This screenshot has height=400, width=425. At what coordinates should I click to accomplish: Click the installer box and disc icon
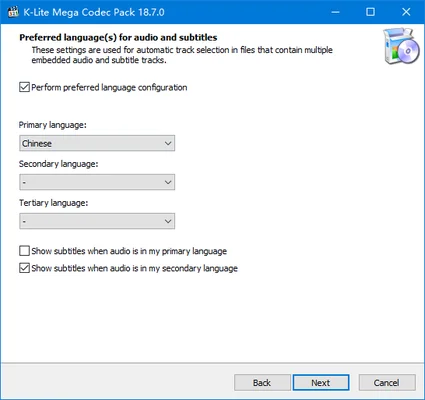[x=401, y=46]
